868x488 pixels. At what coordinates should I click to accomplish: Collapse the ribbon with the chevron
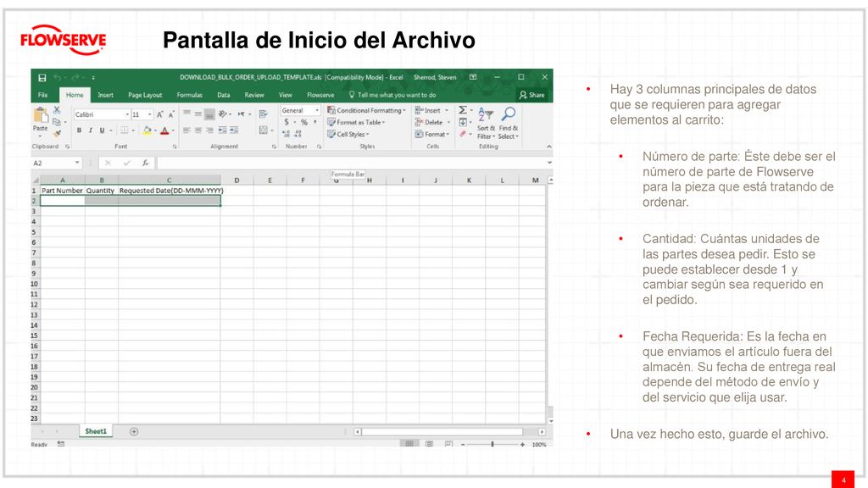point(548,147)
